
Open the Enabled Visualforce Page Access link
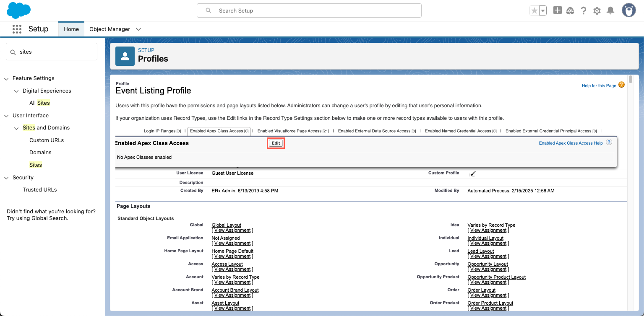[x=289, y=131]
